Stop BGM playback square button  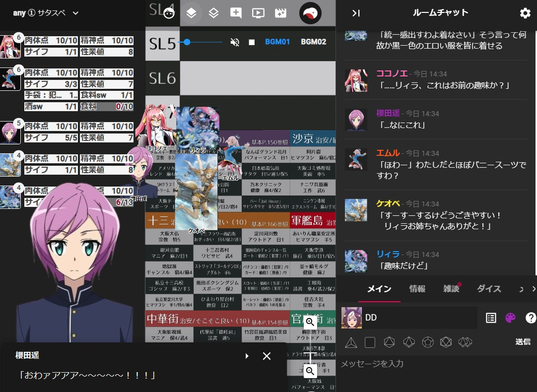(252, 42)
